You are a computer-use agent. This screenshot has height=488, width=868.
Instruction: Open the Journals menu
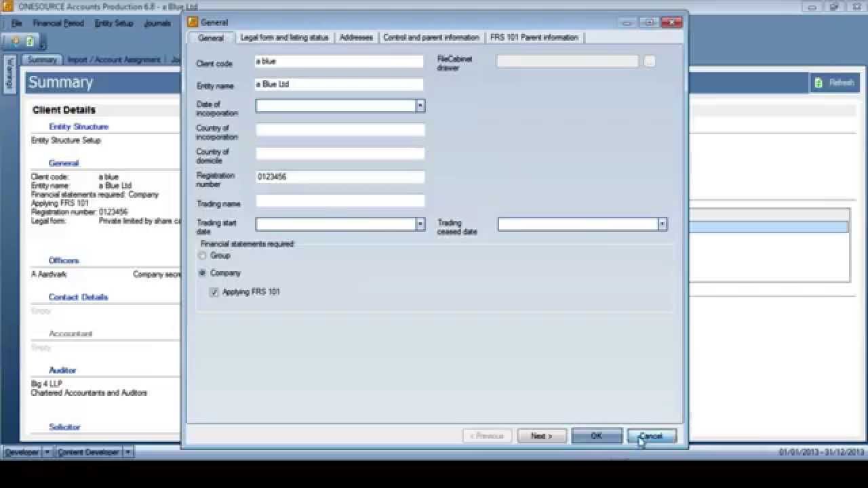157,23
